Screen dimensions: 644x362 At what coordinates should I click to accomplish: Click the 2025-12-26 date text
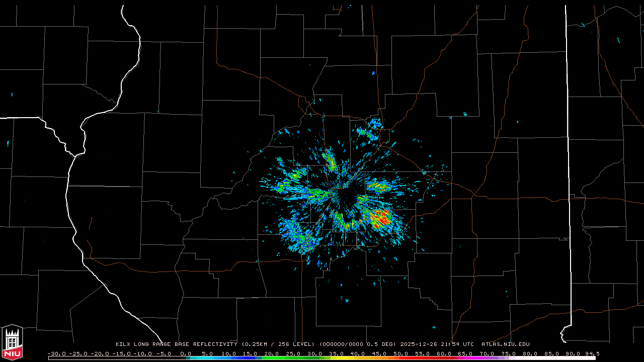coord(419,344)
